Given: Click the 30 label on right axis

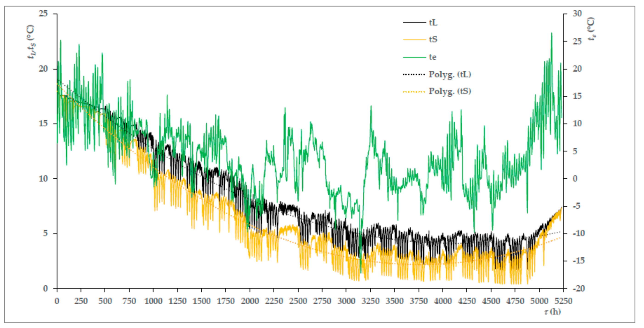Looking at the screenshot, I should [577, 14].
